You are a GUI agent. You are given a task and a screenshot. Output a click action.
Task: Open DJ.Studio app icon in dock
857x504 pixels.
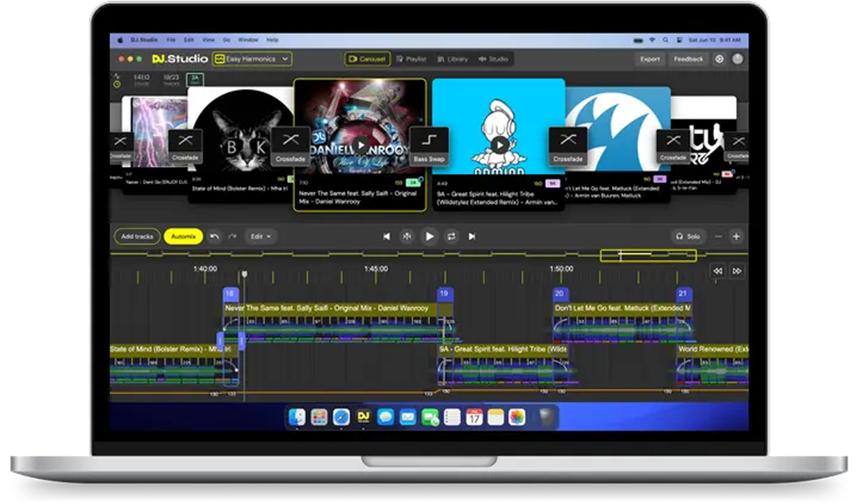[x=363, y=417]
